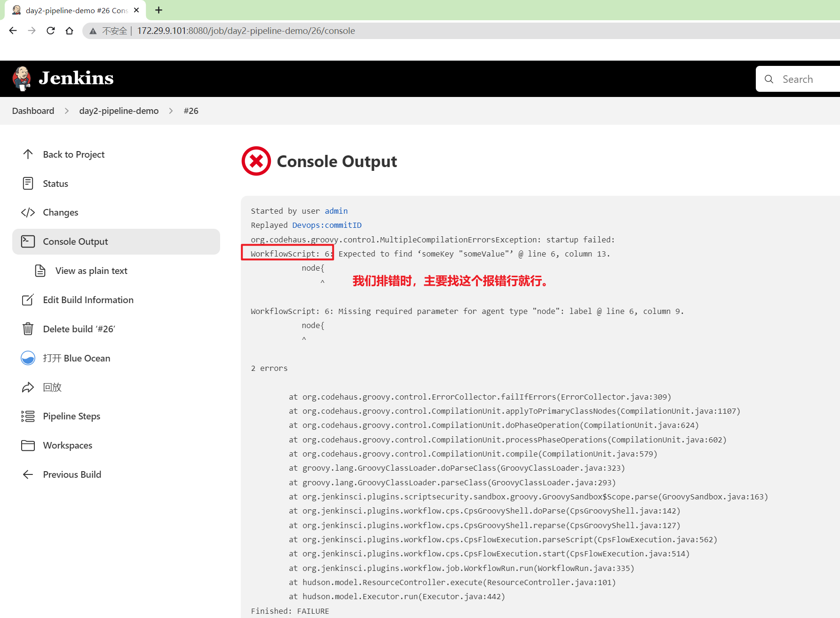Click the not-secure warning icon in address bar

click(x=93, y=31)
